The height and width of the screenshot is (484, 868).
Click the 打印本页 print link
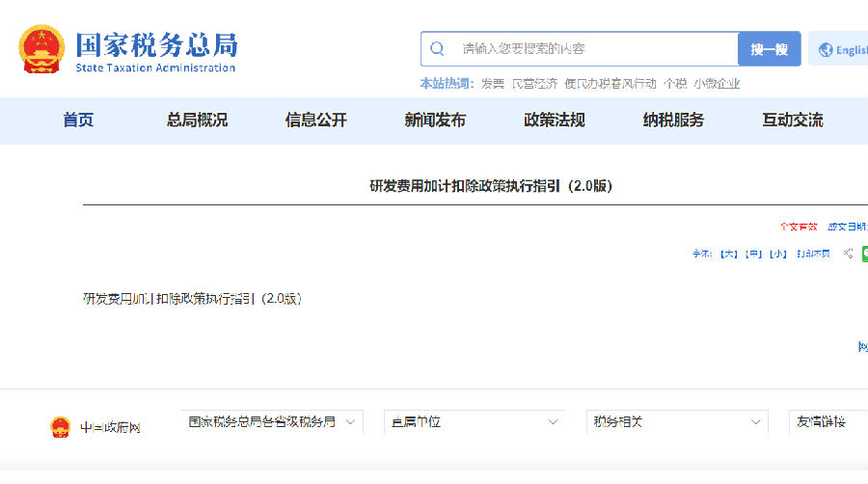(x=813, y=254)
